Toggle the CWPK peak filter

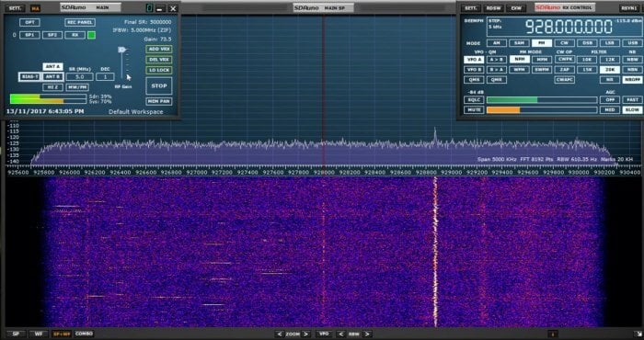564,60
